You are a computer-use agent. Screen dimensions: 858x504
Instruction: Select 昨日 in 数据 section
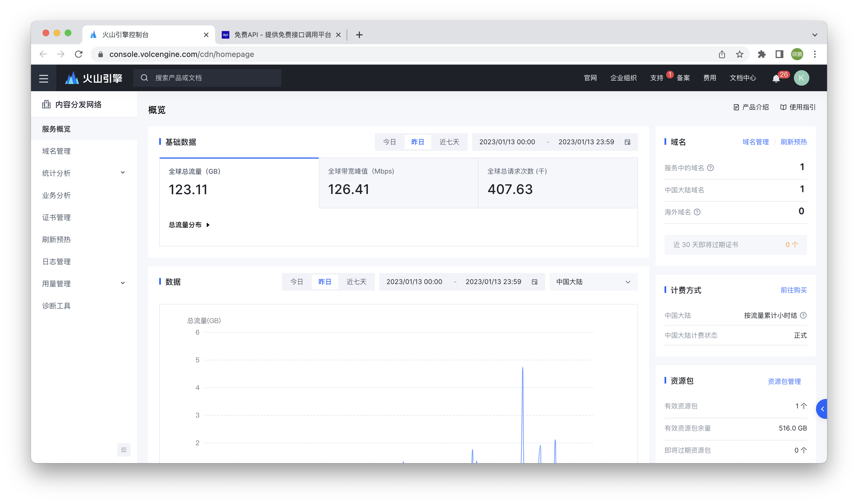(325, 282)
